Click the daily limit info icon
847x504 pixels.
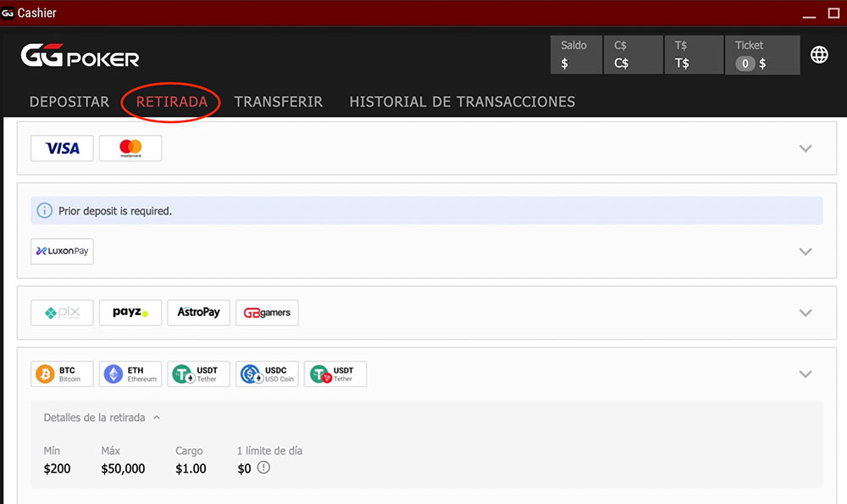tap(263, 467)
